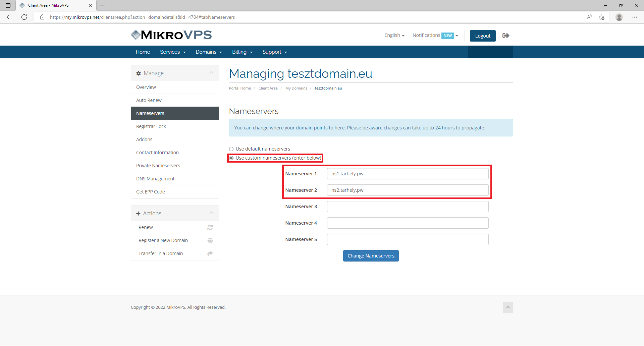Click the browser address bar URL
Screen dimensions: 644x346
pos(142,17)
